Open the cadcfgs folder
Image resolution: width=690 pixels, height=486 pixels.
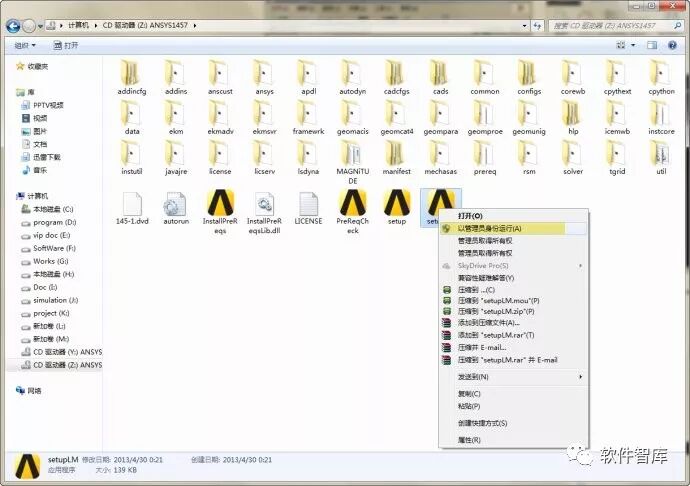tap(396, 78)
